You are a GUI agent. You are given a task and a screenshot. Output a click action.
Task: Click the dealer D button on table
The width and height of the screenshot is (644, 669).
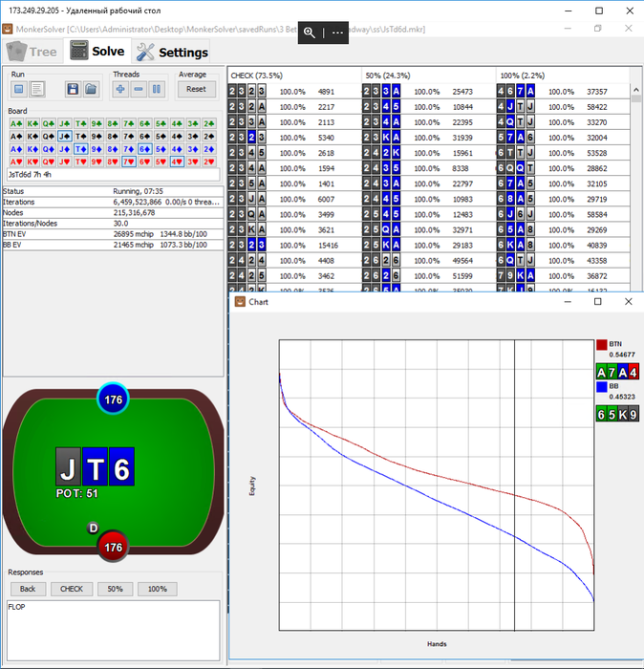click(93, 528)
